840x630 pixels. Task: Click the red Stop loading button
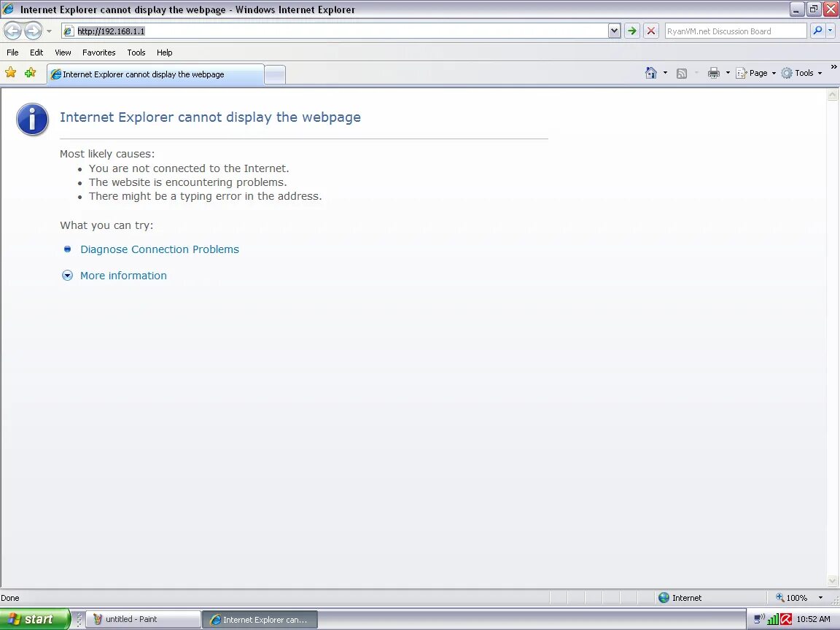tap(651, 31)
